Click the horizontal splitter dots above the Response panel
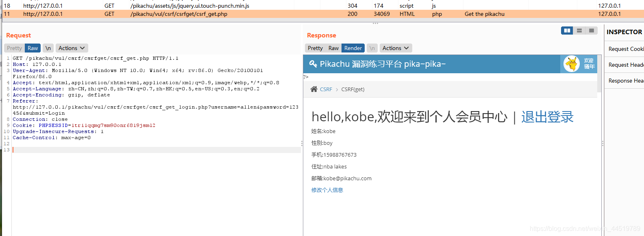 pos(375,23)
